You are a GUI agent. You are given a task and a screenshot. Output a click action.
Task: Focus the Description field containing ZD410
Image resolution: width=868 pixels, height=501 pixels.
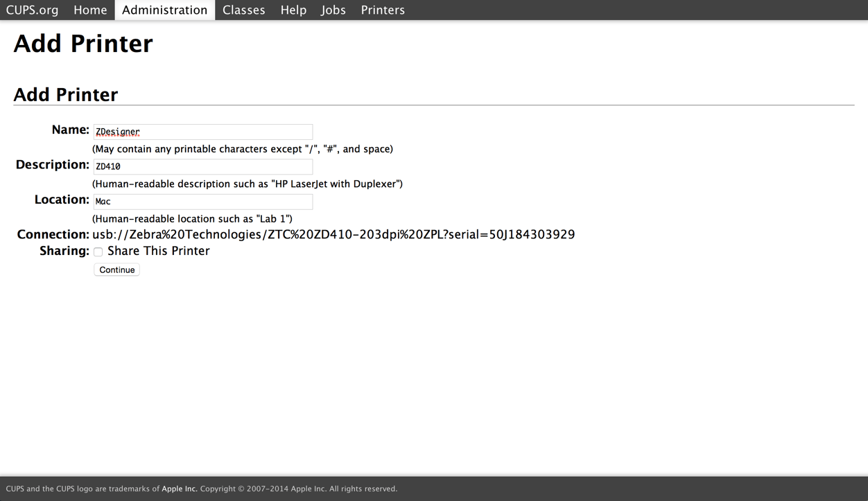click(202, 166)
